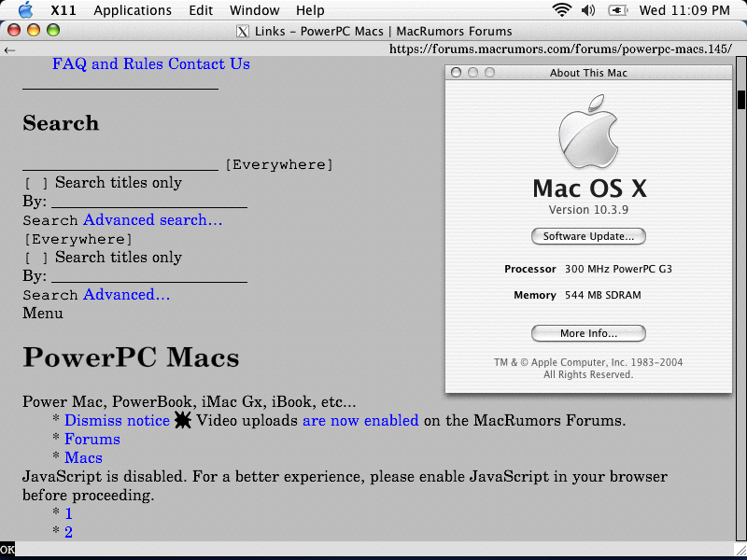Open the Contact Us link
This screenshot has height=560, width=747.
[209, 63]
